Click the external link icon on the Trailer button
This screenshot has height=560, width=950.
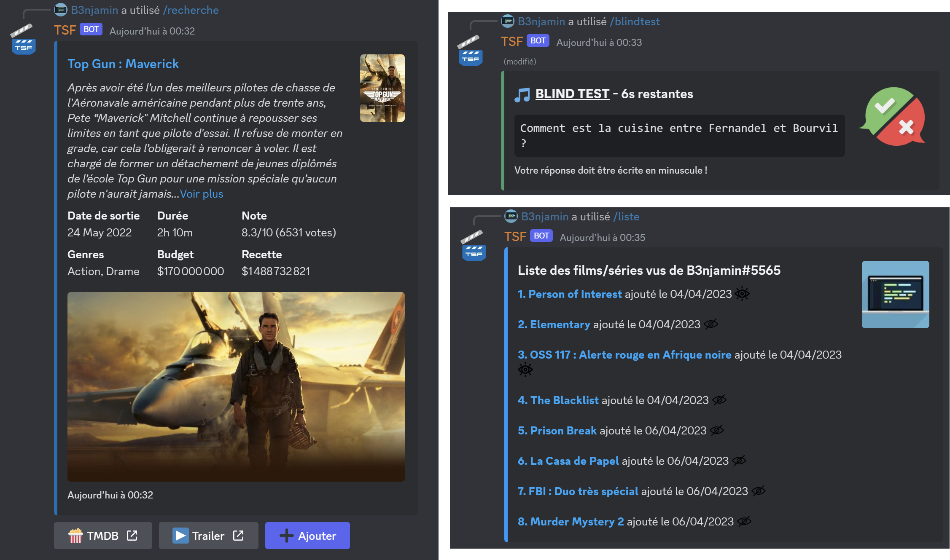click(239, 536)
